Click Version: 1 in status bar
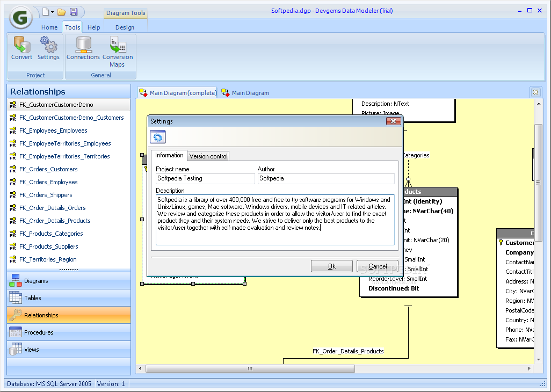The height and width of the screenshot is (392, 551). [x=111, y=383]
